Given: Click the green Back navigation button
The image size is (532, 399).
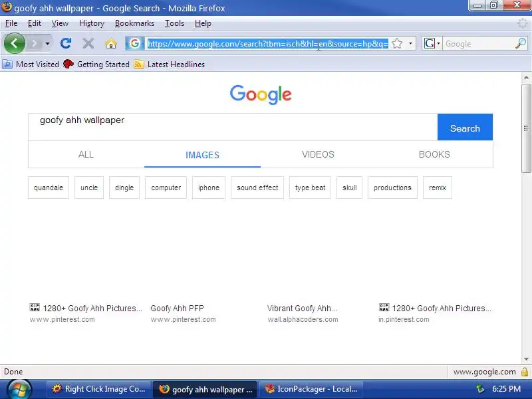Looking at the screenshot, I should 14,43.
